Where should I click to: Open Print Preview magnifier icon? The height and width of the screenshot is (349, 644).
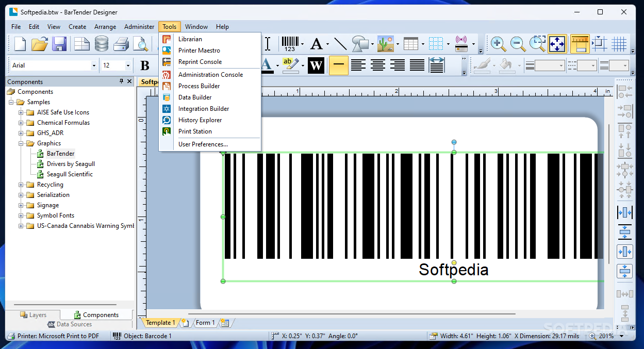pyautogui.click(x=140, y=44)
